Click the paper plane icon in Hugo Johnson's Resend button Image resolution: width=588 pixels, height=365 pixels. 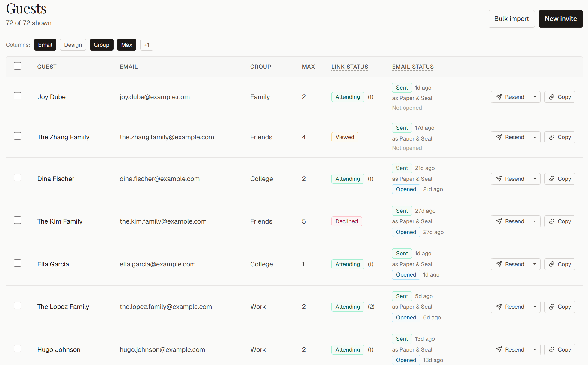(x=499, y=350)
